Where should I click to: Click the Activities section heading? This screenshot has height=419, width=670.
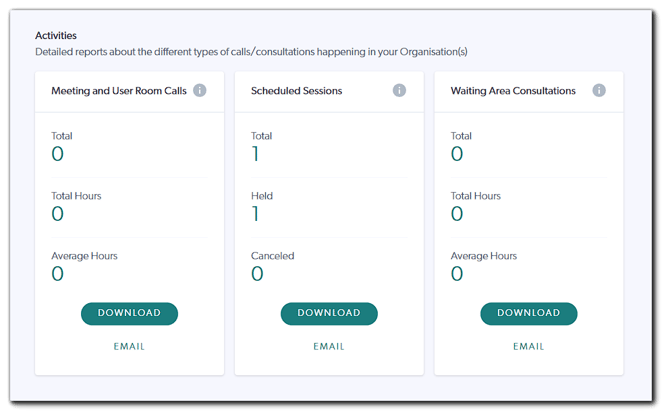[x=57, y=35]
